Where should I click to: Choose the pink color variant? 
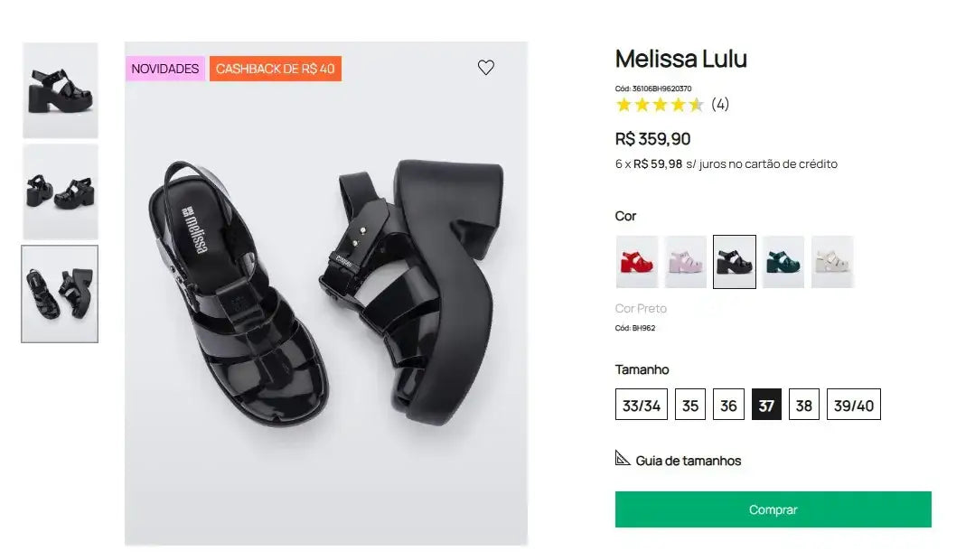pos(685,261)
